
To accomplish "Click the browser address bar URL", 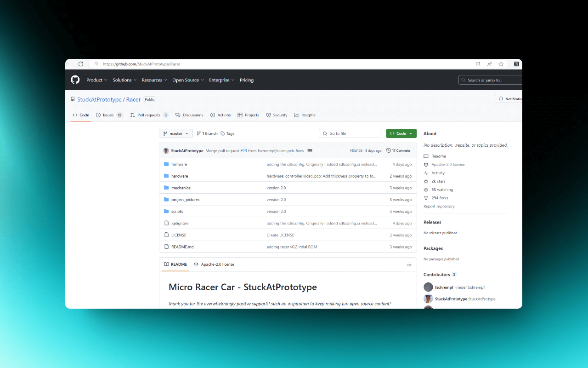I will (x=141, y=64).
